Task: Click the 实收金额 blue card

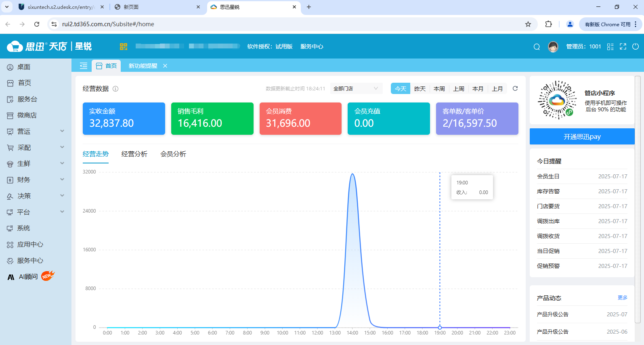Action: tap(124, 119)
